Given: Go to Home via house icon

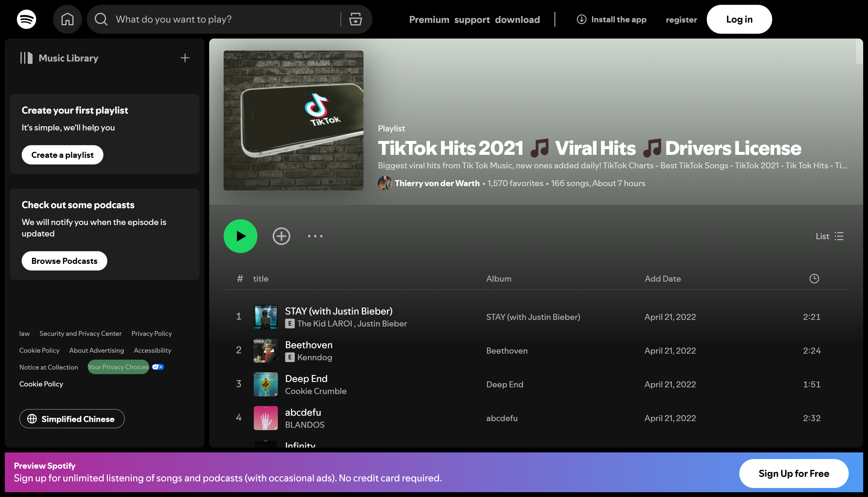Looking at the screenshot, I should click(x=67, y=19).
